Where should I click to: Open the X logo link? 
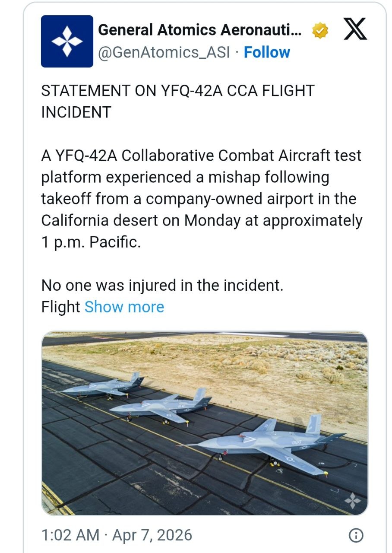coord(355,29)
